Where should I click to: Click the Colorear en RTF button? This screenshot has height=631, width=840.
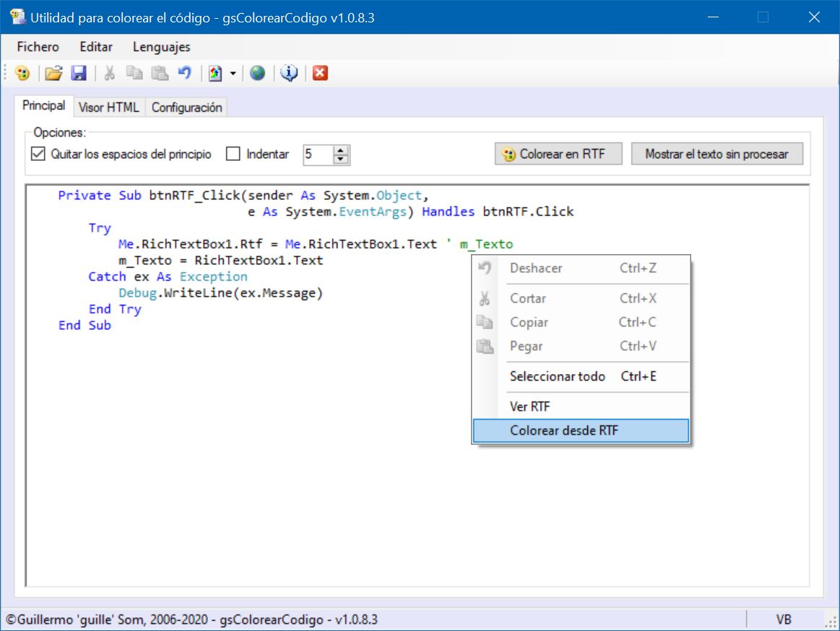click(558, 154)
